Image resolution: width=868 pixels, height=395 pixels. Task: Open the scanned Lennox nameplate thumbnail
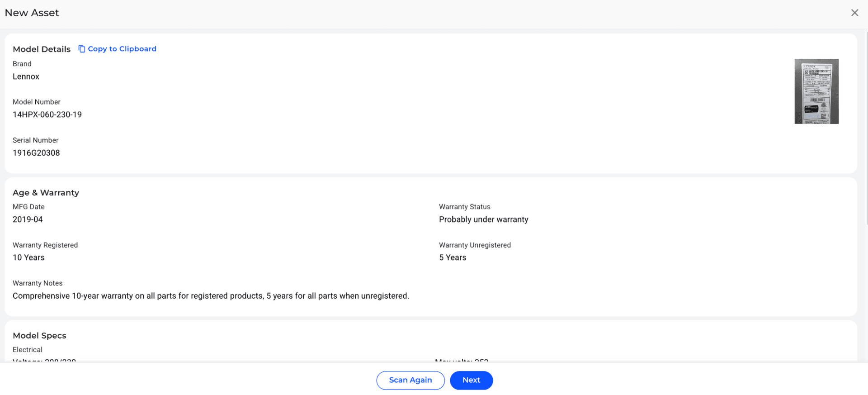pos(816,91)
